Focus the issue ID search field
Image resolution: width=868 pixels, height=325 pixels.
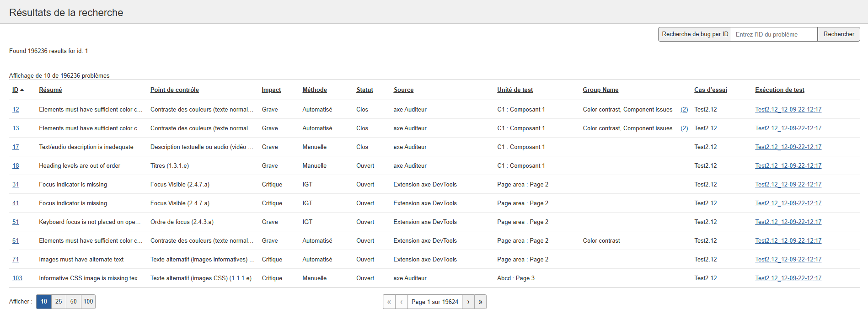pyautogui.click(x=774, y=35)
